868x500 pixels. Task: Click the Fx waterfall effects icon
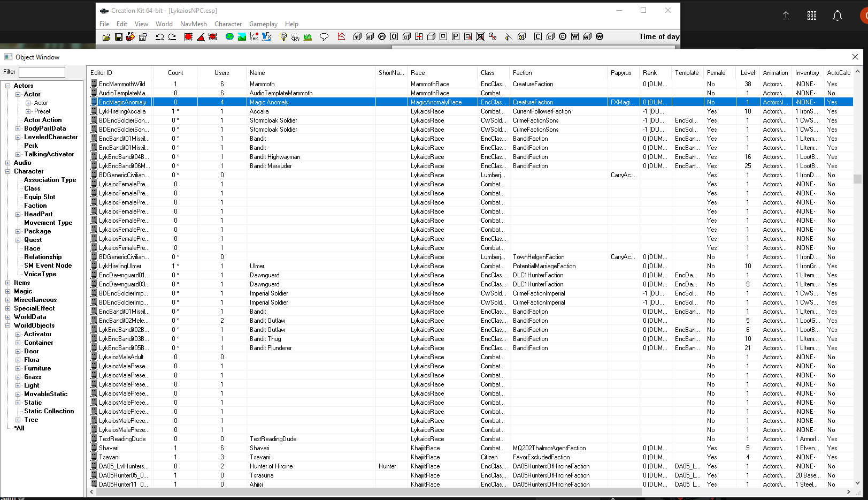(x=266, y=37)
